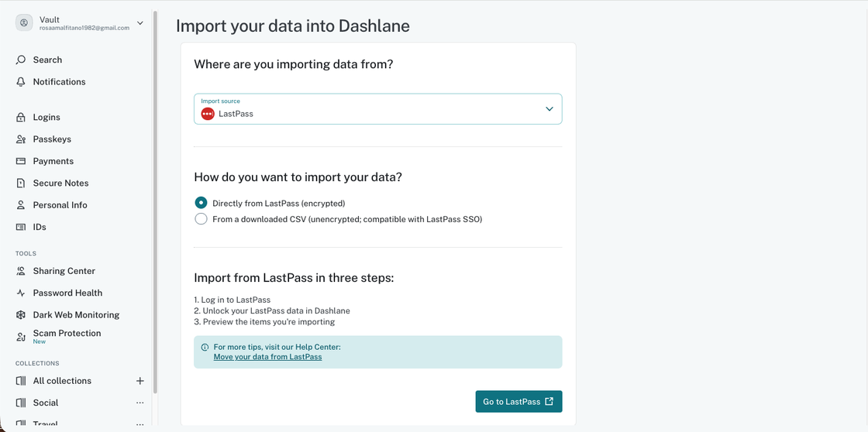
Task: Go to the Logins section
Action: click(46, 117)
